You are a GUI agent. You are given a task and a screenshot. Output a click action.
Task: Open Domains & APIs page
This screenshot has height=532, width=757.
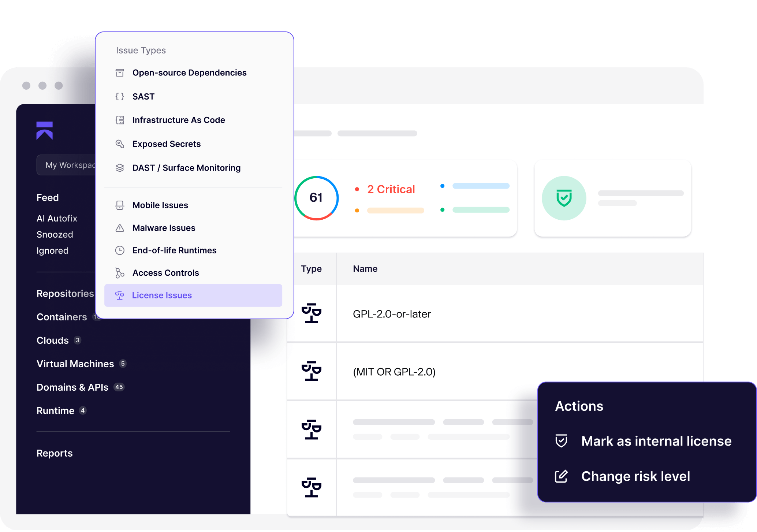tap(72, 387)
